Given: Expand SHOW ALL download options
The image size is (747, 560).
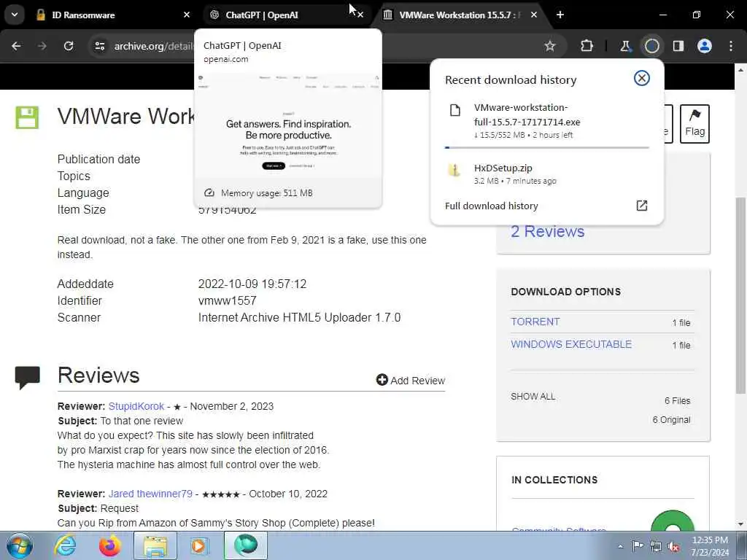Looking at the screenshot, I should point(533,396).
